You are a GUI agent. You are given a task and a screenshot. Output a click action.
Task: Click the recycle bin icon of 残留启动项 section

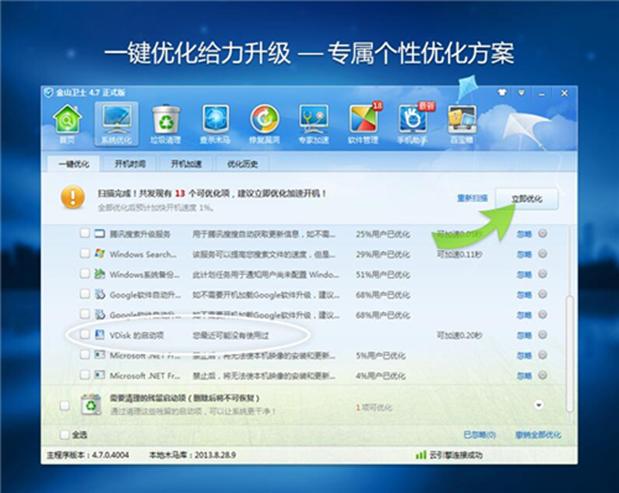[91, 404]
